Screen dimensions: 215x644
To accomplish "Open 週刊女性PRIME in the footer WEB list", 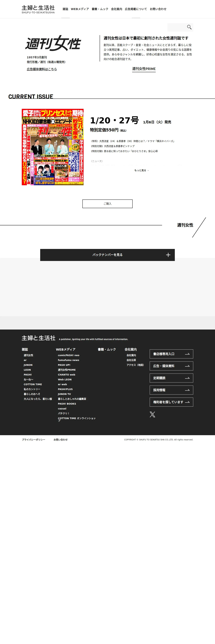I will 67,369.
